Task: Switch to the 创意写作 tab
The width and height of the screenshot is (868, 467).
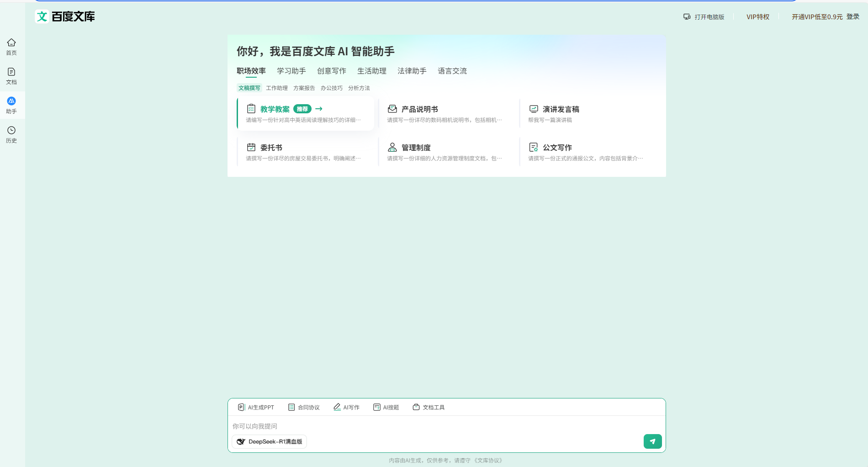Action: coord(331,71)
